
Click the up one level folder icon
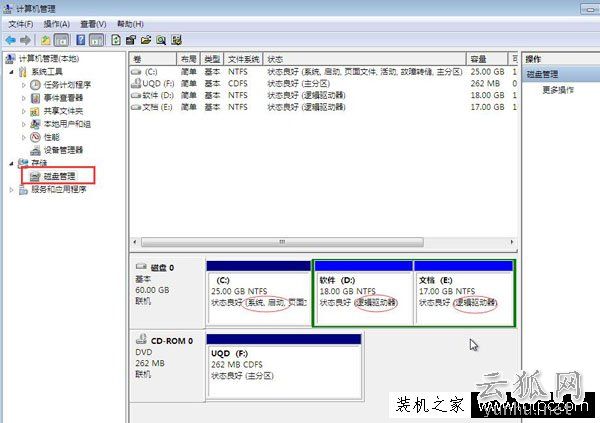pyautogui.click(x=46, y=40)
